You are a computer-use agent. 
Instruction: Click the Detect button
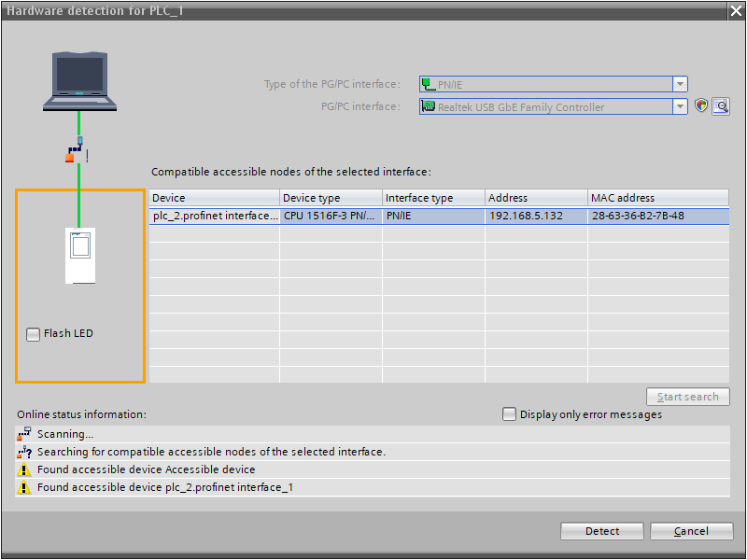point(602,531)
